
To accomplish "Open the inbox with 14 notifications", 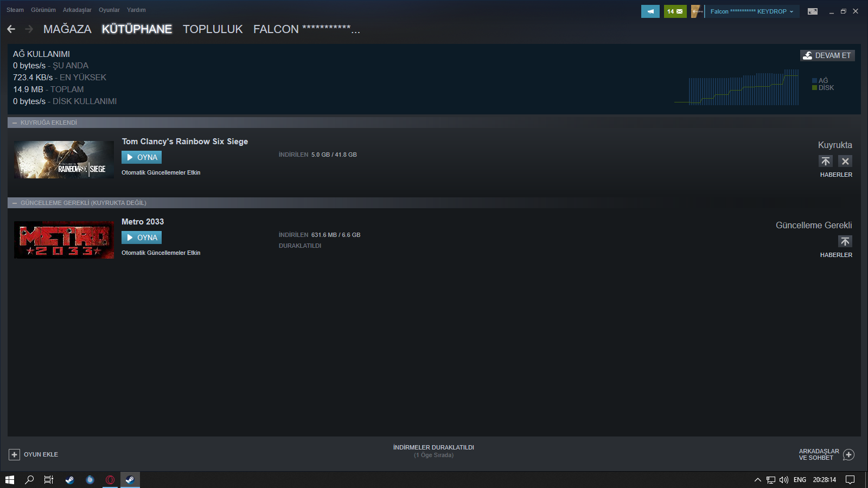I will [x=675, y=11].
